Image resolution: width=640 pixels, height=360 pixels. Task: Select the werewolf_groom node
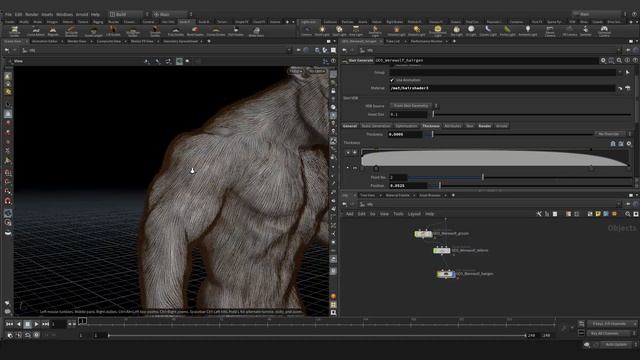(x=423, y=234)
